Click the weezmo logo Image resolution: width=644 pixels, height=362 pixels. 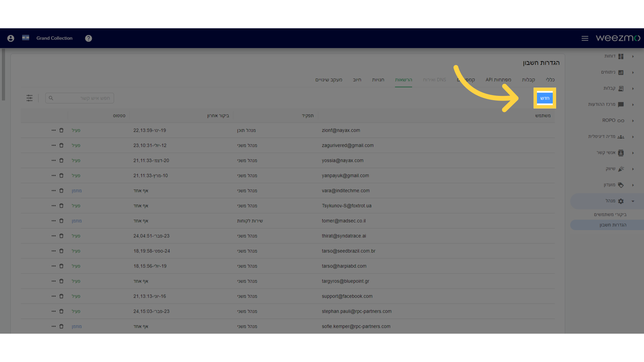pos(618,38)
